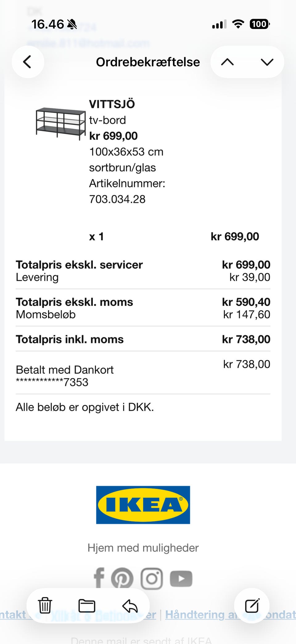Tap the IKEA logo banner

[143, 505]
